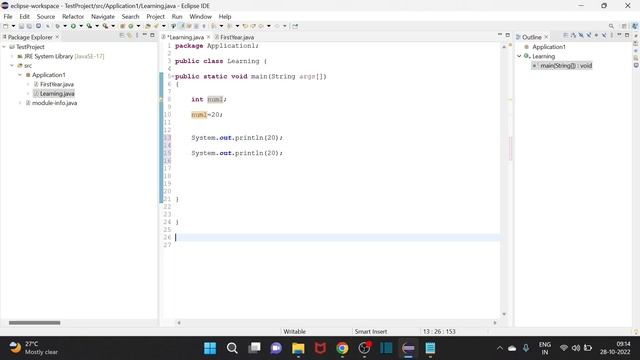Toggle Hide Local Types in Outline toolbar

point(604,36)
